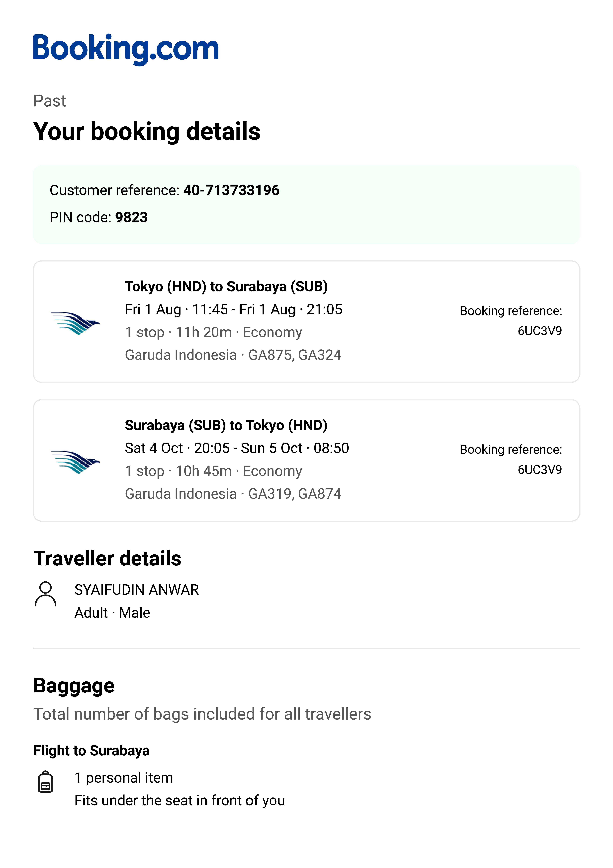This screenshot has width=613, height=868.
Task: Click the 1 personal item text
Action: coord(124,778)
